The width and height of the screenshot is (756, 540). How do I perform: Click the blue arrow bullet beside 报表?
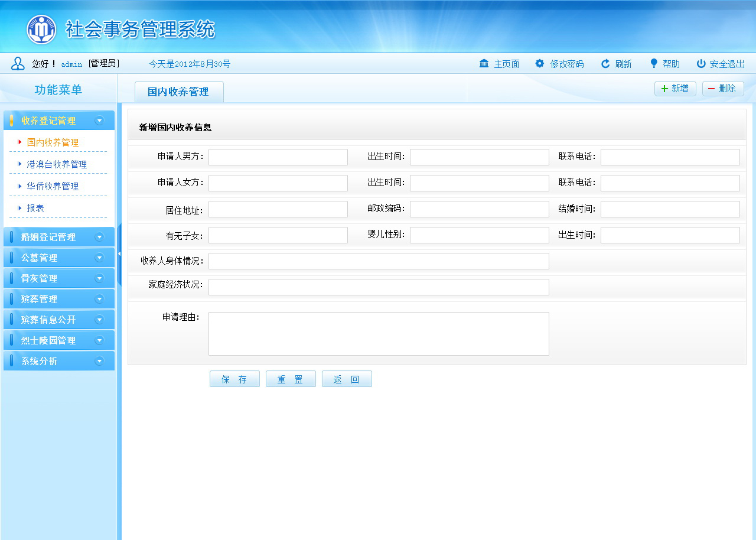(19, 208)
